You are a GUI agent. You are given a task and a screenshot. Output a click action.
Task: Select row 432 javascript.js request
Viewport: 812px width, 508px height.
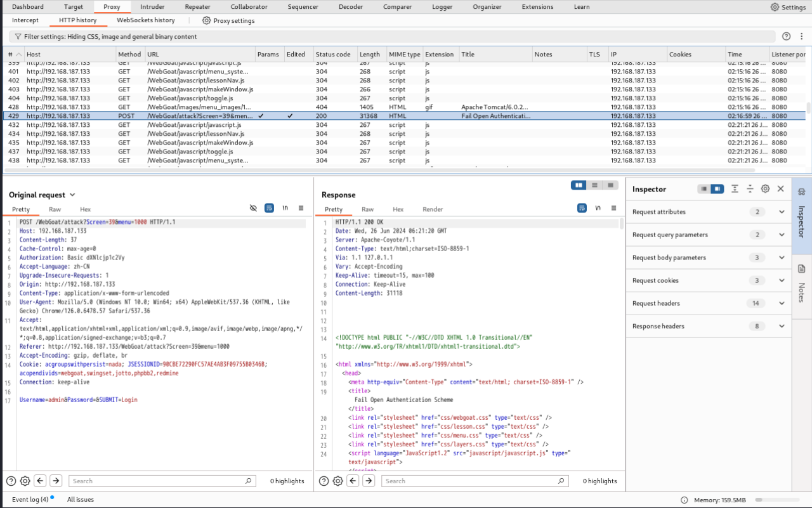click(x=404, y=125)
